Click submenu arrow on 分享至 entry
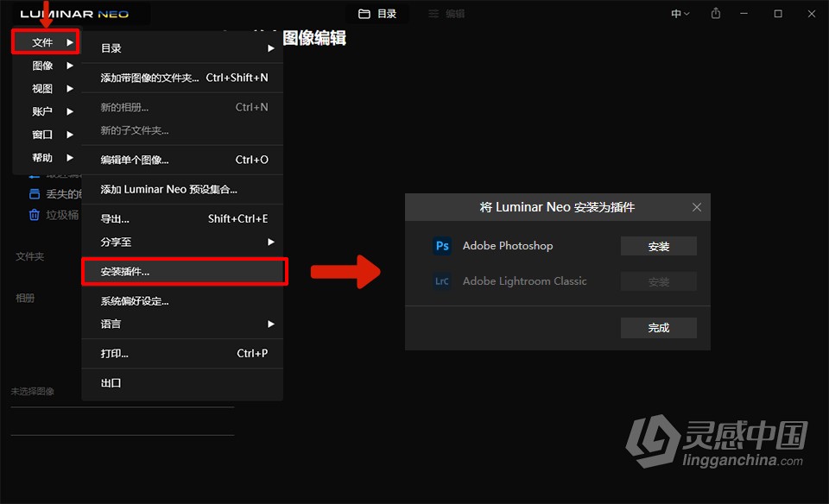This screenshot has width=829, height=504. pyautogui.click(x=270, y=242)
